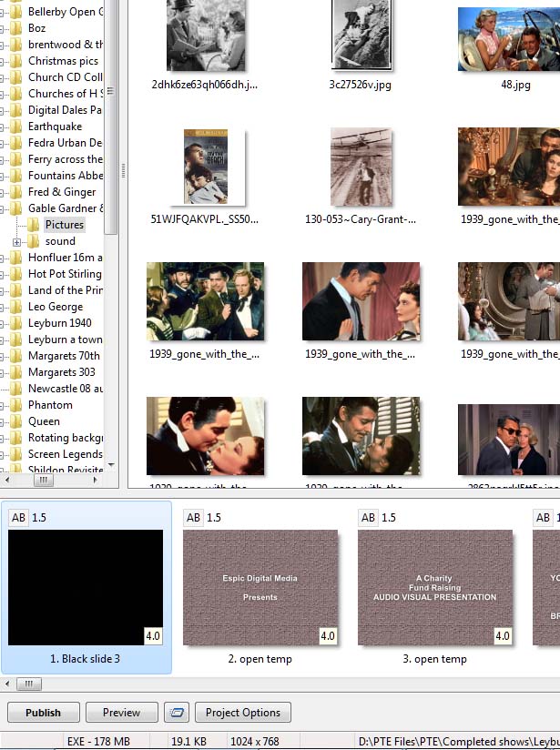Click the 19.1 KB status entry

click(x=188, y=742)
